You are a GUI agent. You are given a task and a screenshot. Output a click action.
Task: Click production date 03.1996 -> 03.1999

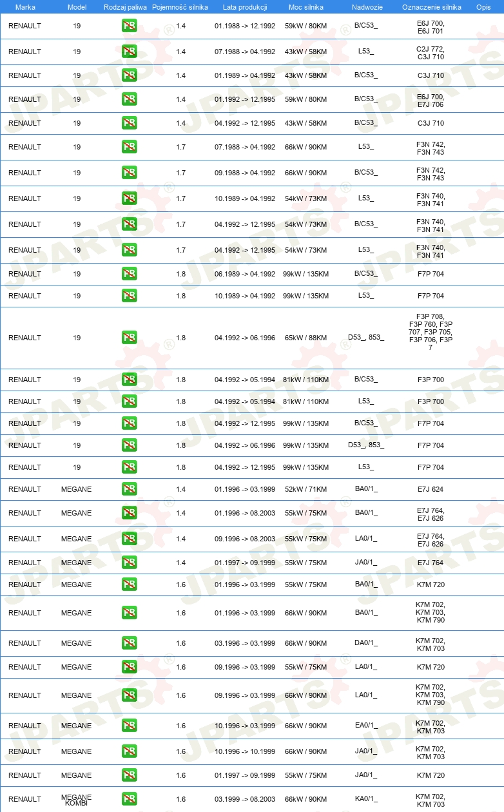click(x=245, y=643)
